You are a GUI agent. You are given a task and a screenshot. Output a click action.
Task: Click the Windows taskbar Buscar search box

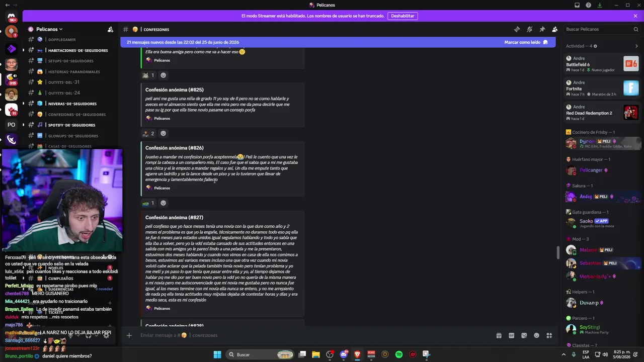pos(261,354)
